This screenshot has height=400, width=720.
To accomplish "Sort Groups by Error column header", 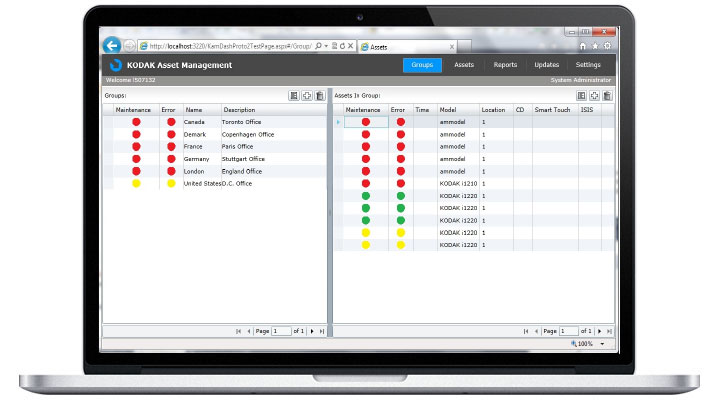I will [x=171, y=110].
